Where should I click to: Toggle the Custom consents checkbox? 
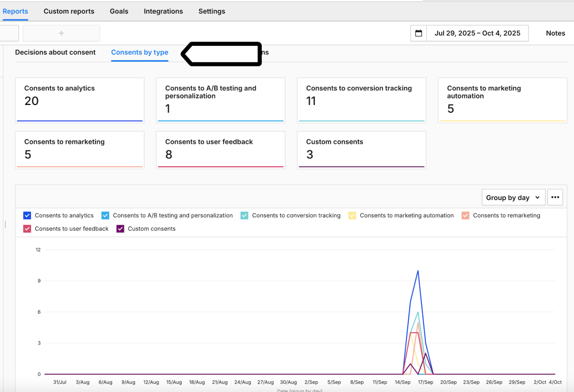click(x=120, y=229)
